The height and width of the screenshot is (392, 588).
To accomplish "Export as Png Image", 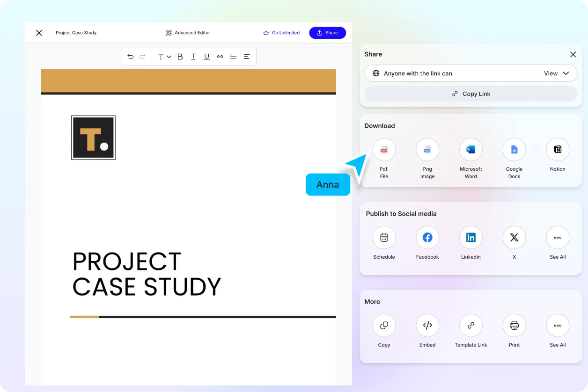I will (x=427, y=150).
